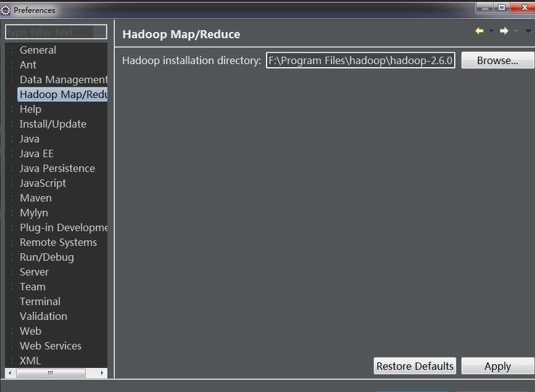
Task: Open Terminal preferences
Action: click(x=40, y=301)
